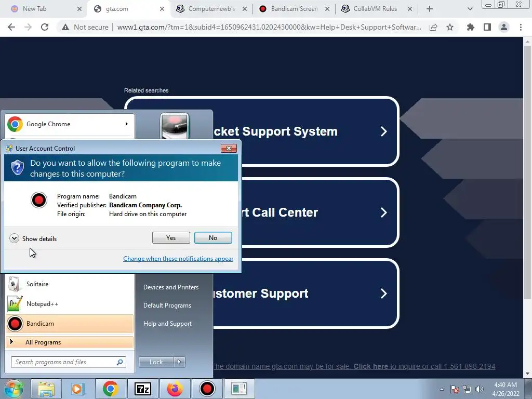Expand Show details in the UAC dialog

point(33,238)
